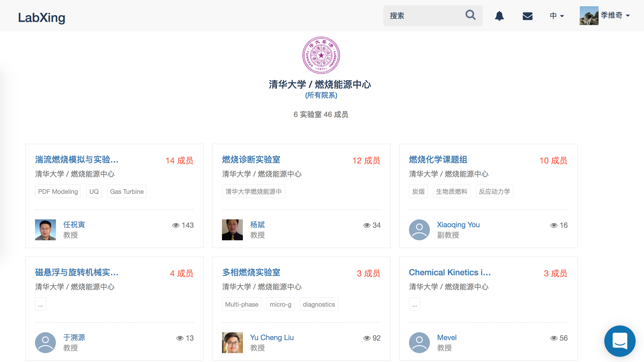The image size is (644, 362).
Task: Open notifications bell
Action: (499, 16)
